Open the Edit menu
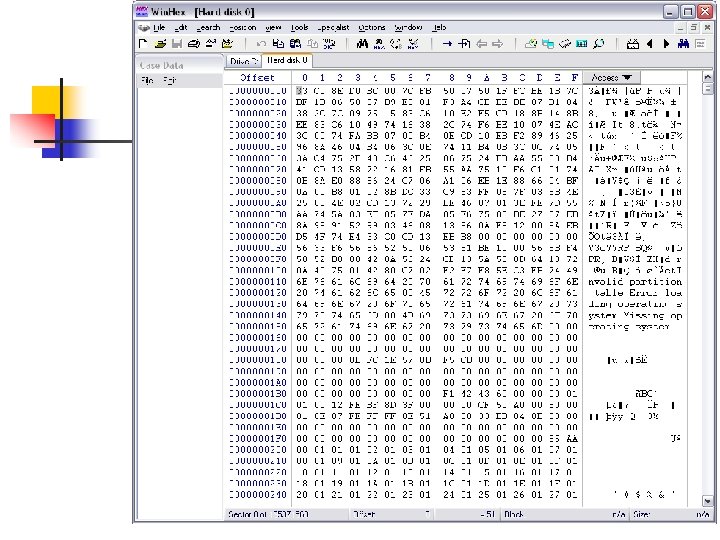The height and width of the screenshot is (540, 720). point(180,28)
